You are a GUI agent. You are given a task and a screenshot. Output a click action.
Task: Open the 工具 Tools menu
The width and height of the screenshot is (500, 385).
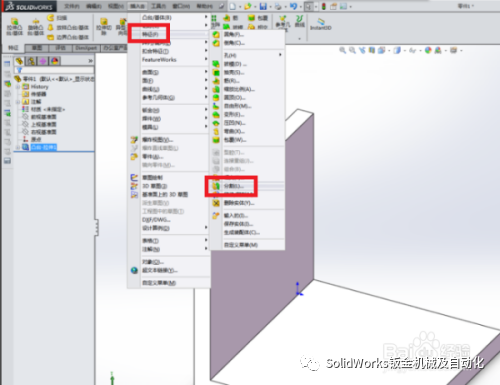158,6
